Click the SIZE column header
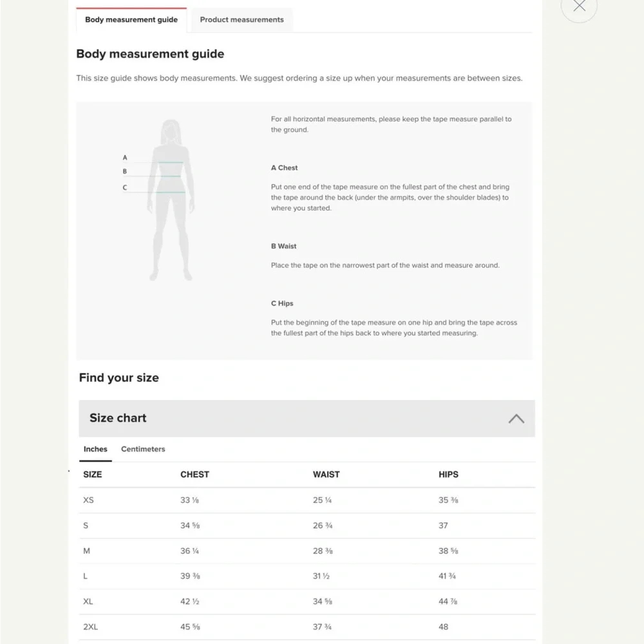644x644 pixels. (92, 475)
